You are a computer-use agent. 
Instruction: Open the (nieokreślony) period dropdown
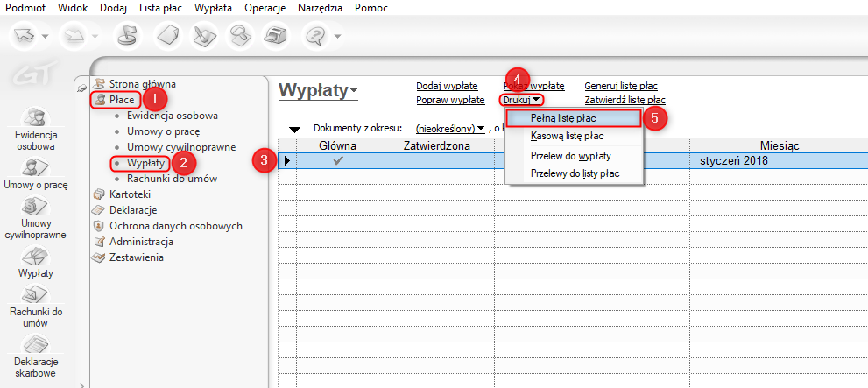[450, 128]
